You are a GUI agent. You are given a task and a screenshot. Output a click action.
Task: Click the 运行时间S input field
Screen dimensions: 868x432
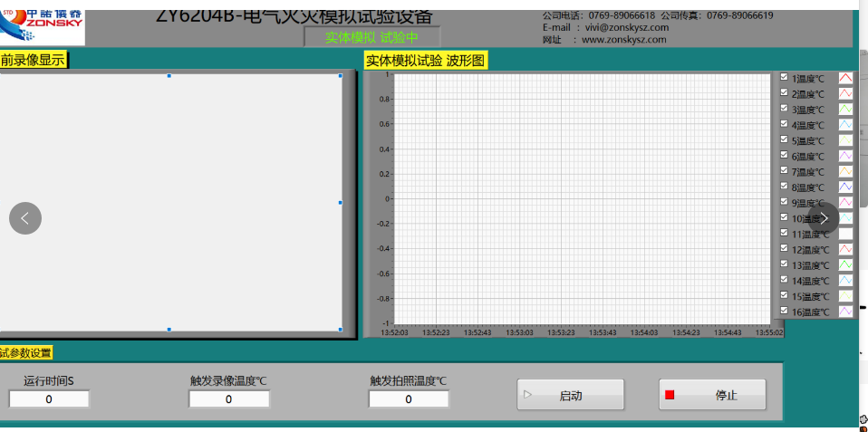coord(49,399)
